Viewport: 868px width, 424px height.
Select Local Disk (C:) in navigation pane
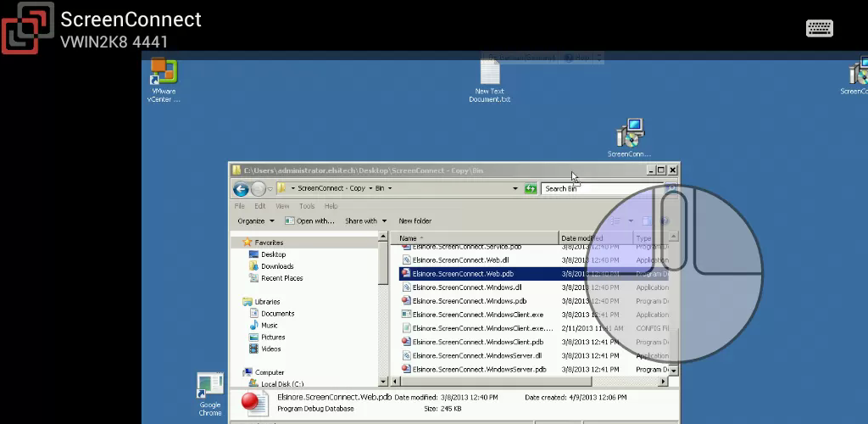(x=281, y=384)
